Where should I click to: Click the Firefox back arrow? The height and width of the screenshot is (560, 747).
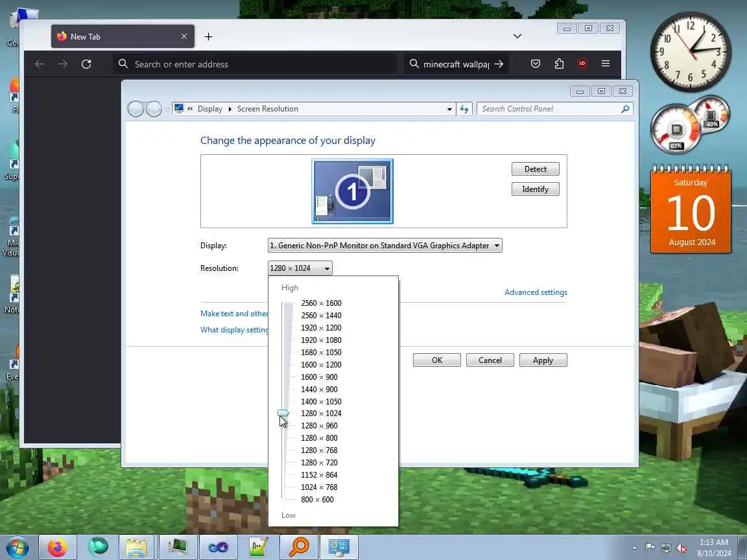pyautogui.click(x=40, y=64)
